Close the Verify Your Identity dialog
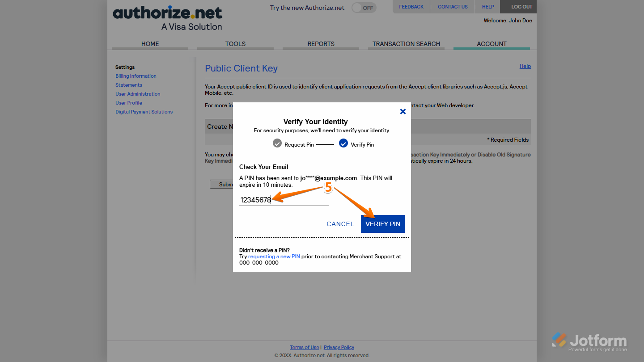644x362 pixels. [x=402, y=111]
